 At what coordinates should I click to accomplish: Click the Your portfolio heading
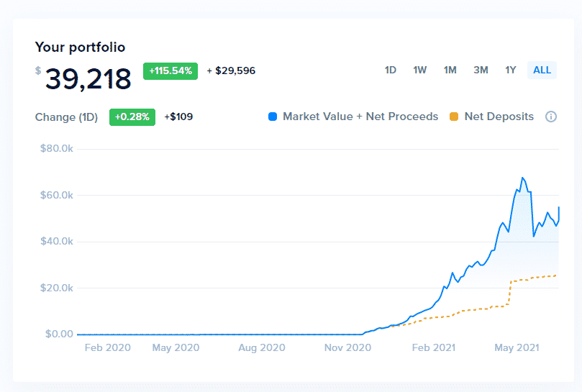(80, 47)
